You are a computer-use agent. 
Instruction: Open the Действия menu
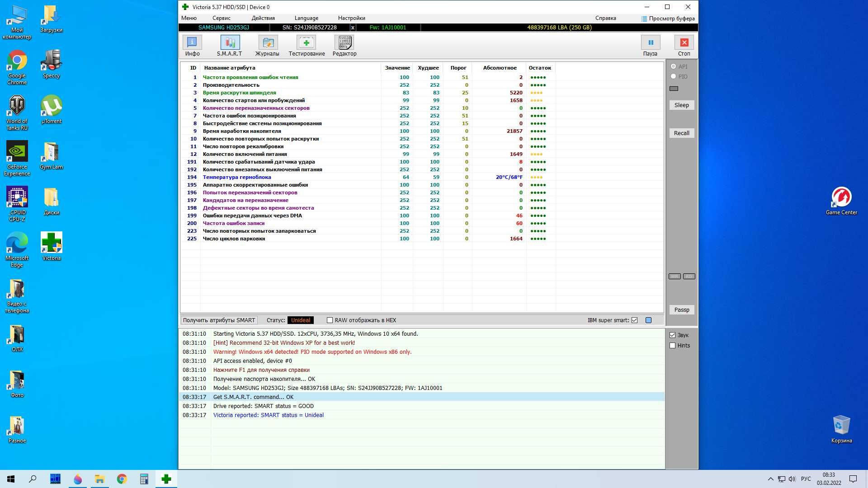263,18
